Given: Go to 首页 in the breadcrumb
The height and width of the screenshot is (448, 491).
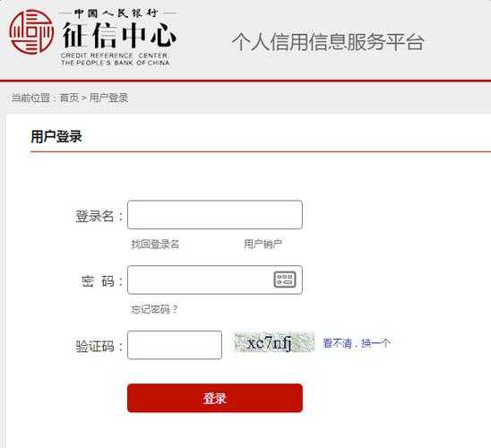Looking at the screenshot, I should click(x=69, y=98).
